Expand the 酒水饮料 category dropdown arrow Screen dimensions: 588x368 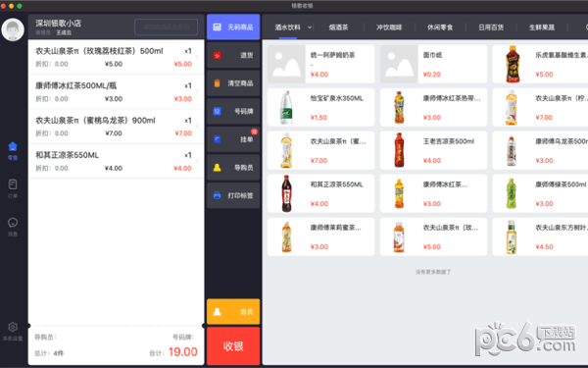point(310,27)
